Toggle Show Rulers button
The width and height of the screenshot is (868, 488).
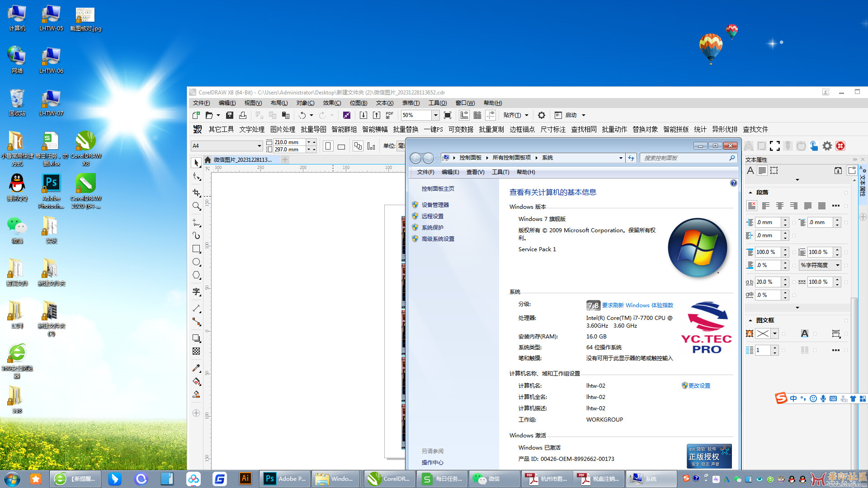[x=464, y=115]
